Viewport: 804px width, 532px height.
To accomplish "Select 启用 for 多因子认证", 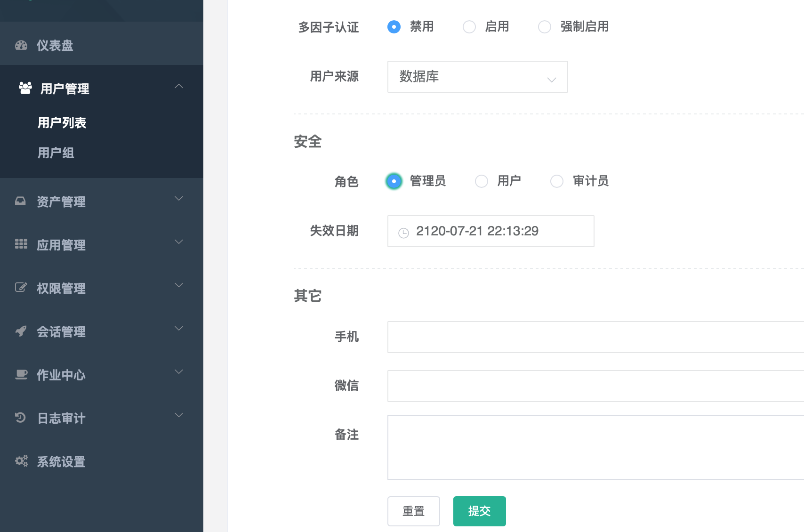I will click(469, 27).
